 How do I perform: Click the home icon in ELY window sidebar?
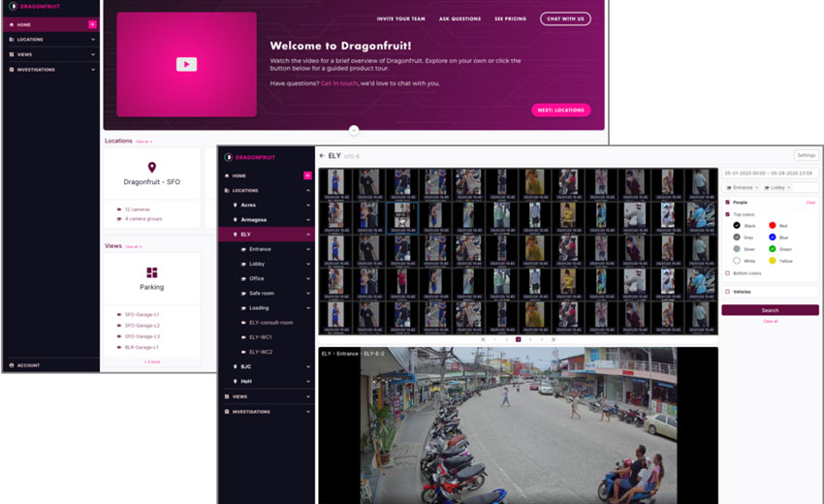point(227,175)
